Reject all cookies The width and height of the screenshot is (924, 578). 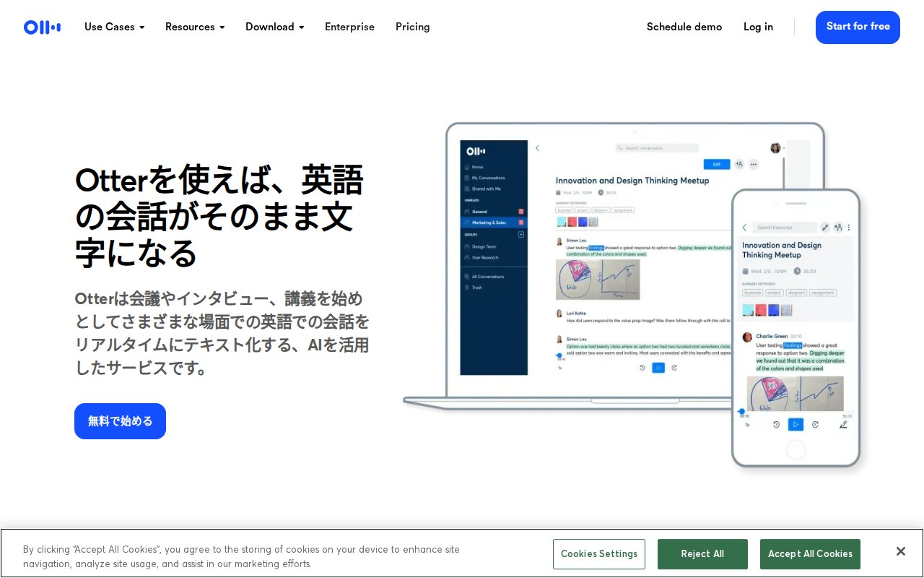pos(702,554)
